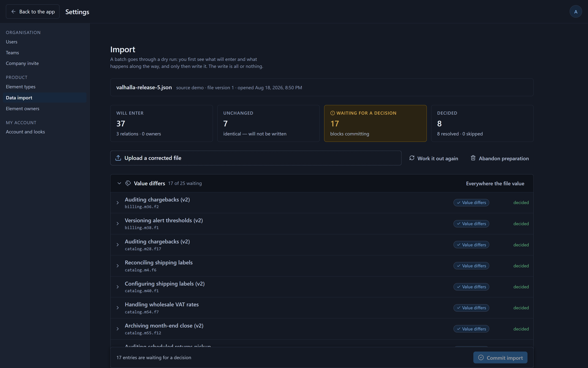
Task: Click the valhalla-release-5.json file name
Action: point(144,87)
